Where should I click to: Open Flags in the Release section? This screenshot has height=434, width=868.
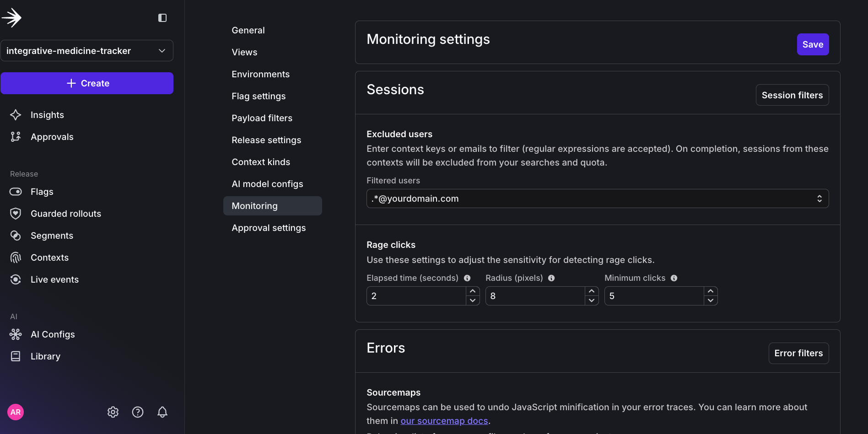pyautogui.click(x=42, y=192)
